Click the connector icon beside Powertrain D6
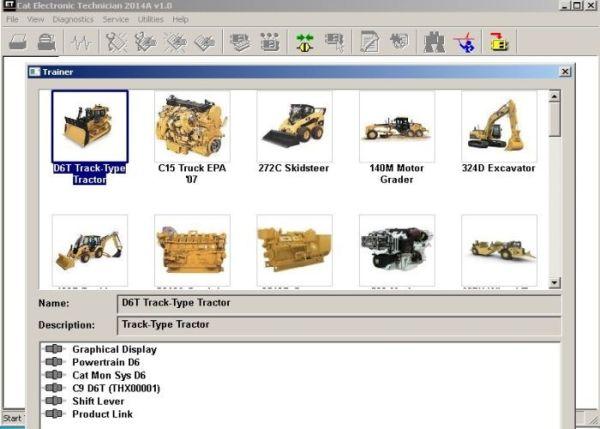Screen dimensions: 600x429 (54, 362)
